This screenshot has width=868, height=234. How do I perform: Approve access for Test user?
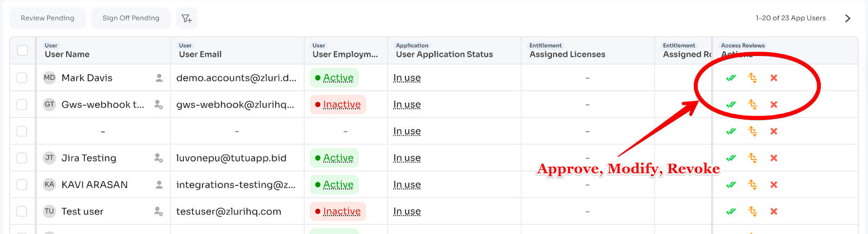731,211
